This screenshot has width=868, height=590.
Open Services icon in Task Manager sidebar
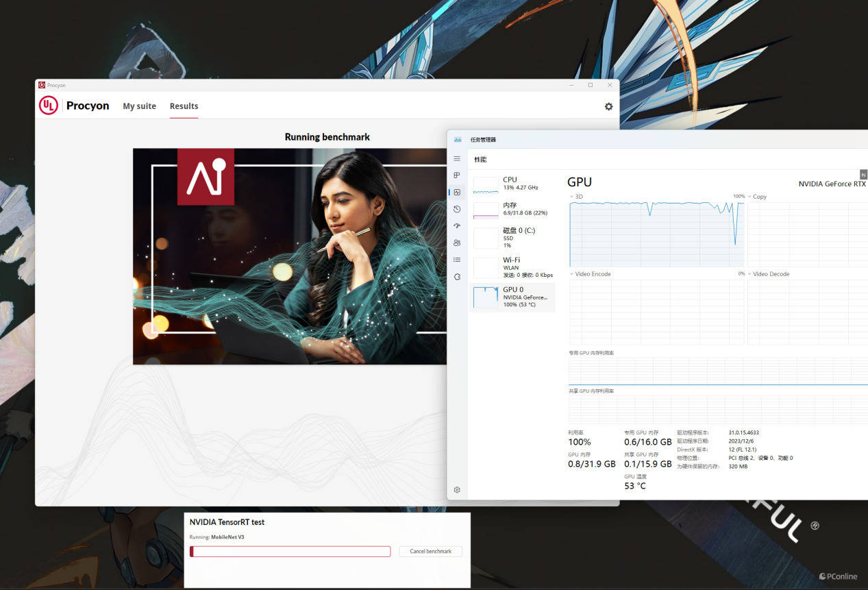(457, 276)
